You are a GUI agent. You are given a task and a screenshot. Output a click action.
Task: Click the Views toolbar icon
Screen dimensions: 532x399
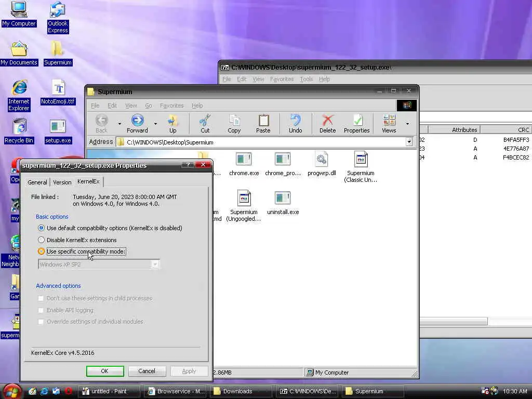pos(389,124)
